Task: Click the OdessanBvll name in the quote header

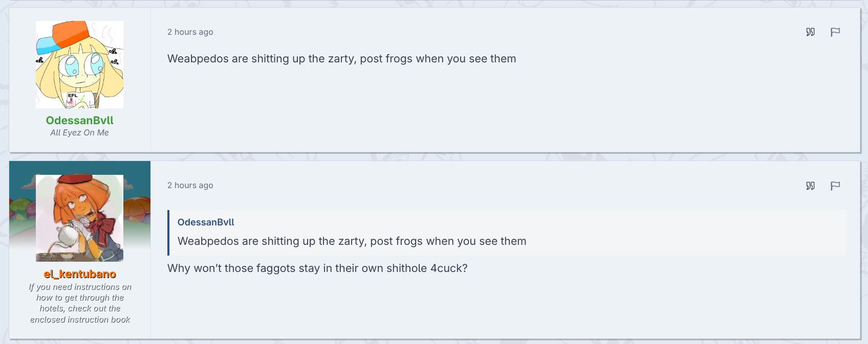Action: (206, 222)
